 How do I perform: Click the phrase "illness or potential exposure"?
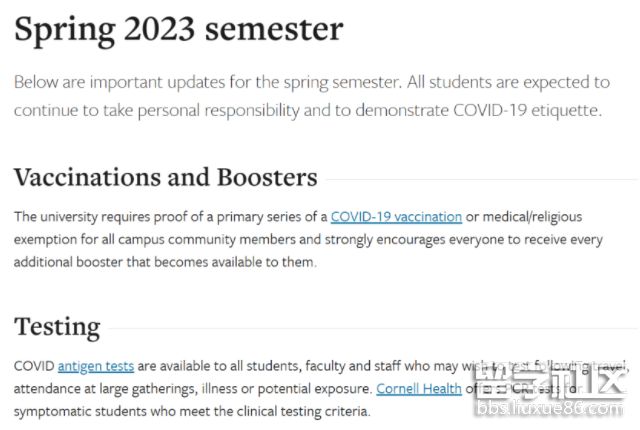(x=285, y=389)
